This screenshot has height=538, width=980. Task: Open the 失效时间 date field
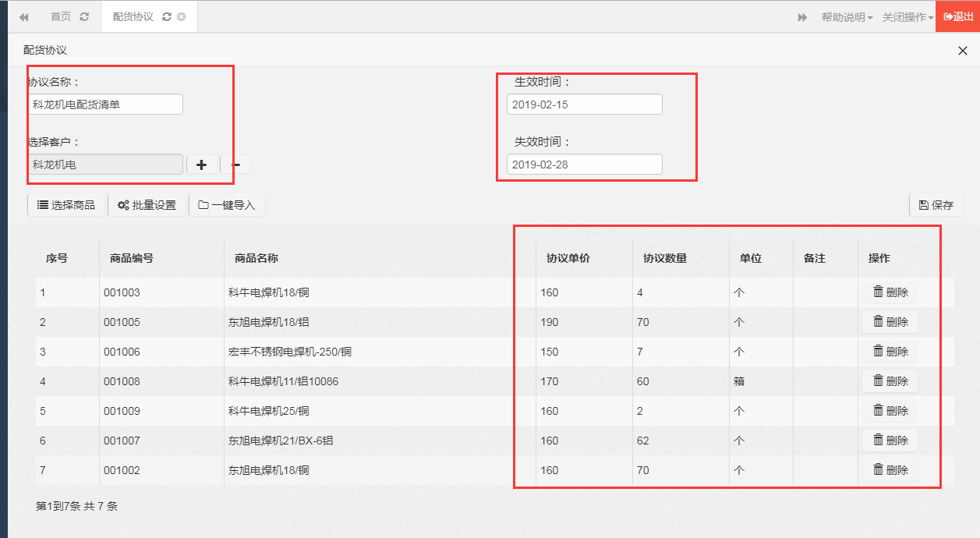[585, 164]
